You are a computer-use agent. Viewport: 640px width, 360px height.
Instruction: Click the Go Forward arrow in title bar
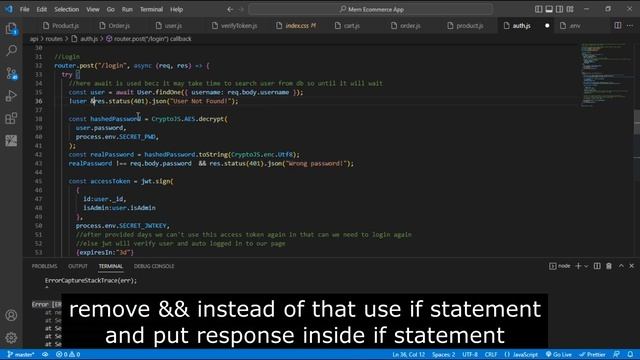[241, 9]
